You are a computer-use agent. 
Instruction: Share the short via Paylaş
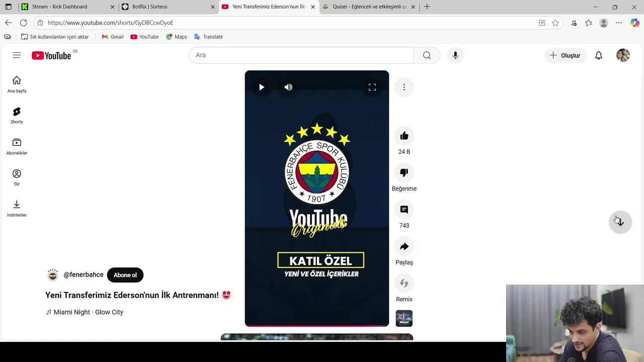(404, 246)
